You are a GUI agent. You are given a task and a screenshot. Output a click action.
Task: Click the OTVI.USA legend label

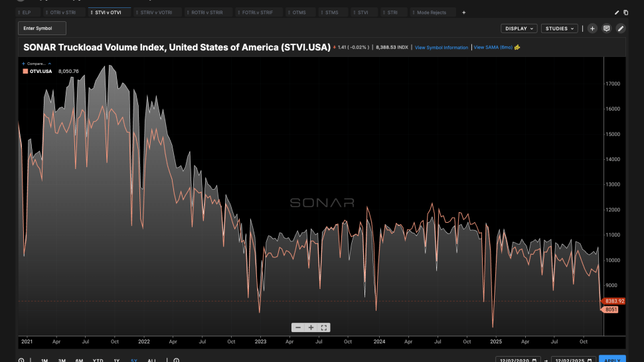pos(40,72)
